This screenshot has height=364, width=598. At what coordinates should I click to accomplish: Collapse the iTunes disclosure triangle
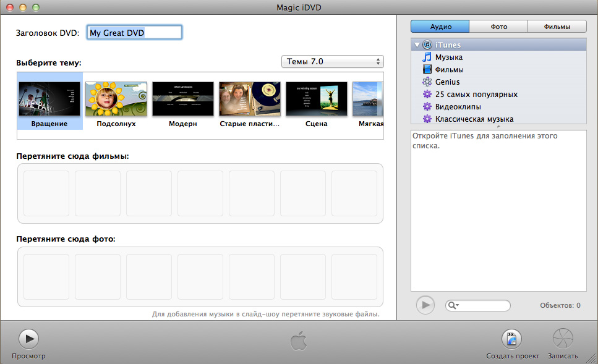click(417, 45)
